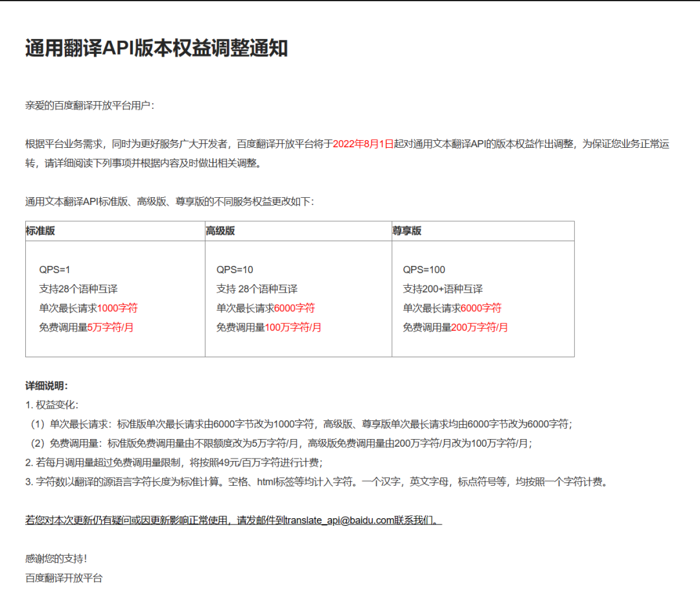
Task: Click the line 通用文本翻译API标准版、高级版、尊享版的不同服务权益更改如下
Action: (x=169, y=202)
